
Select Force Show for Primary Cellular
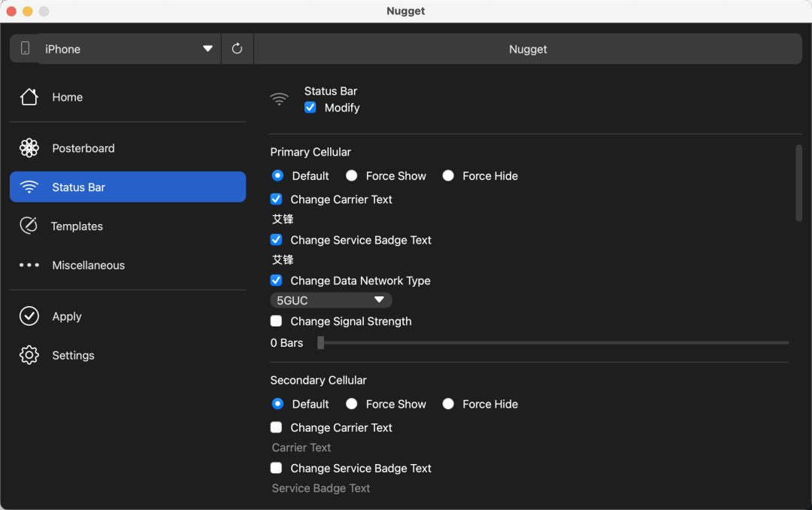click(x=352, y=176)
